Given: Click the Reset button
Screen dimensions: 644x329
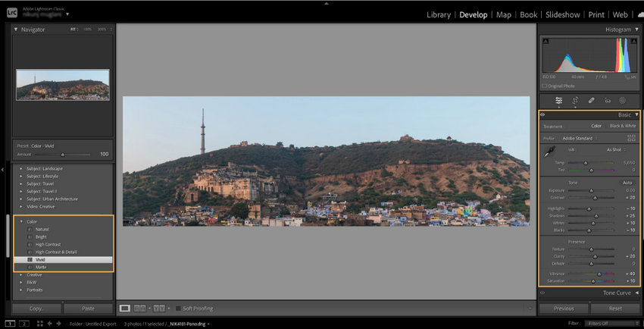Looking at the screenshot, I should (x=615, y=309).
